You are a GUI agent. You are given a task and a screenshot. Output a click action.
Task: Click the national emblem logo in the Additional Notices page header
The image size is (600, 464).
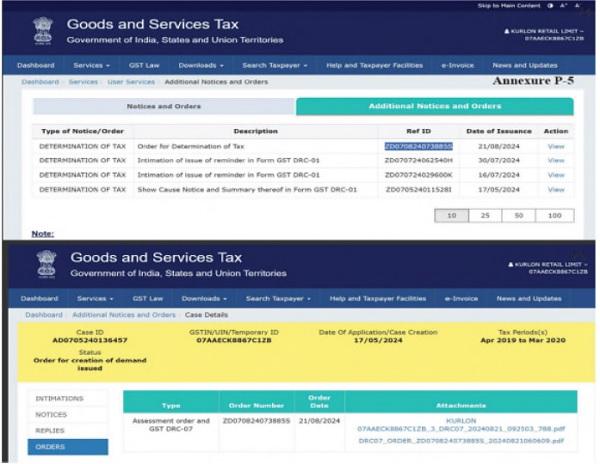[42, 31]
